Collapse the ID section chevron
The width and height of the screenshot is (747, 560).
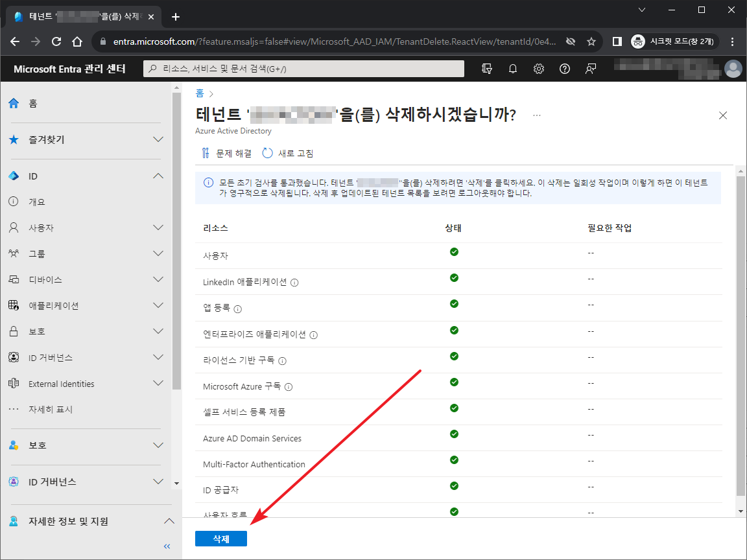click(158, 176)
